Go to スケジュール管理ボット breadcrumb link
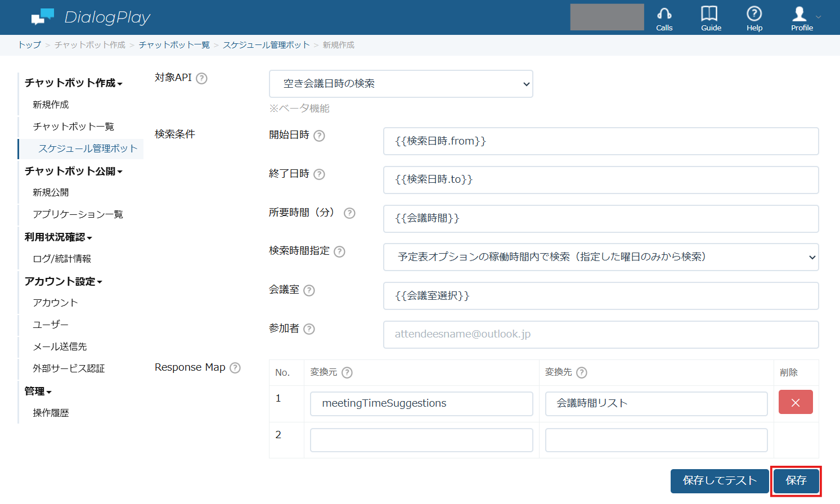840x504 pixels. [x=266, y=45]
